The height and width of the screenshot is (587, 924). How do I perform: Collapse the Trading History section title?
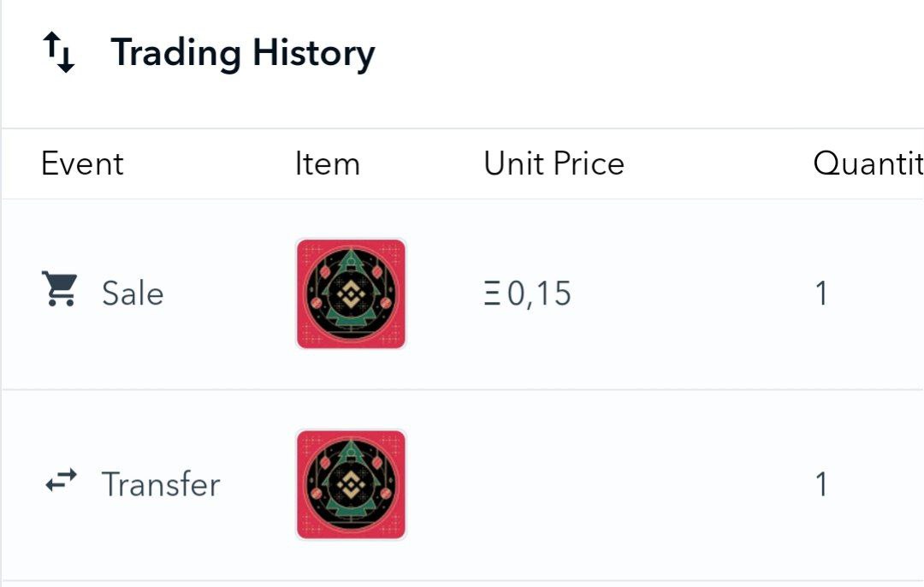[243, 53]
